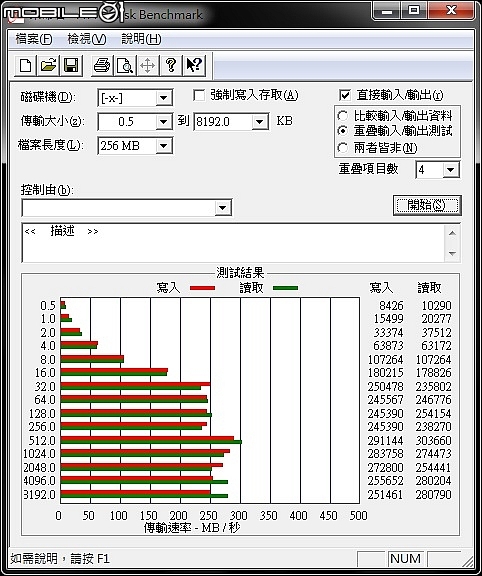Open the 檢視(V) menu
The image size is (482, 576).
click(x=87, y=39)
